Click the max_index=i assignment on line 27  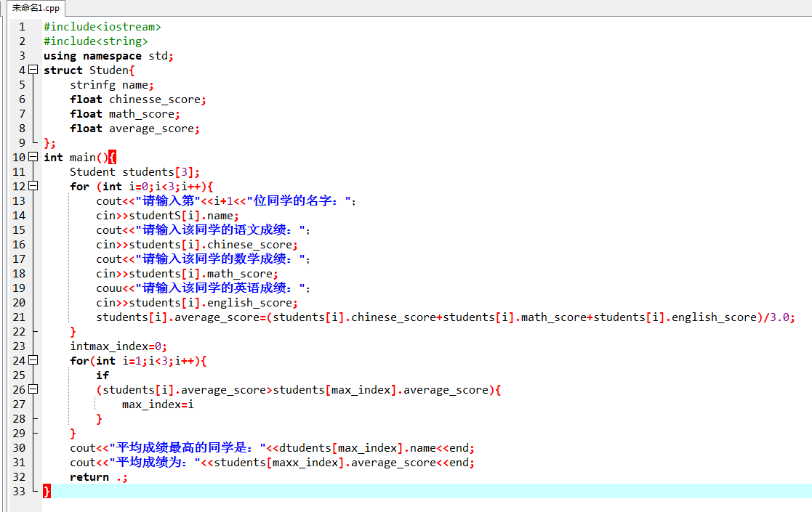[157, 405]
